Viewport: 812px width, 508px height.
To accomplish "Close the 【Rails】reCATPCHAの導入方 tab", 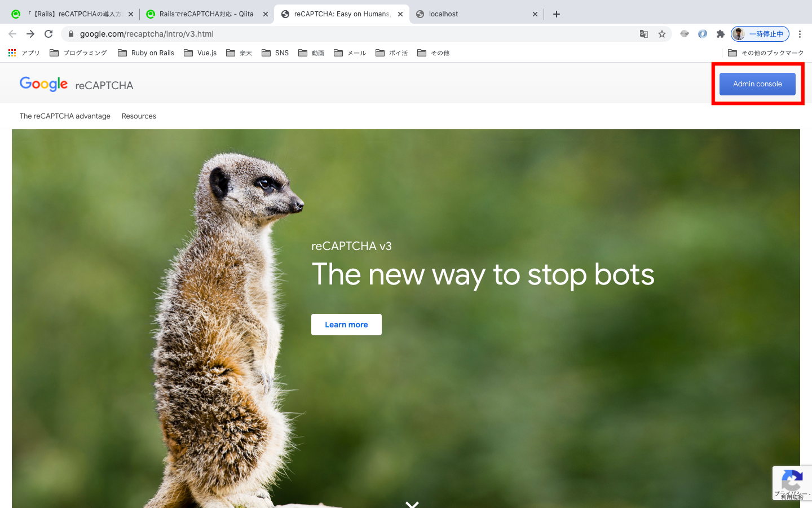I will pyautogui.click(x=131, y=14).
